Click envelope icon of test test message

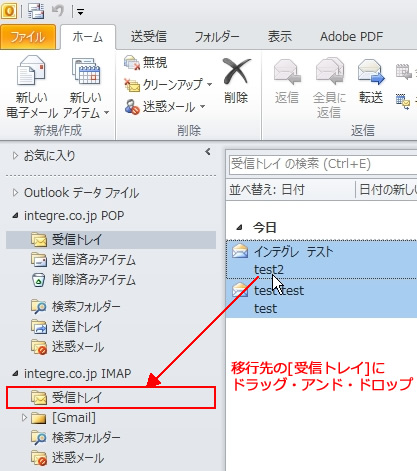pyautogui.click(x=240, y=290)
